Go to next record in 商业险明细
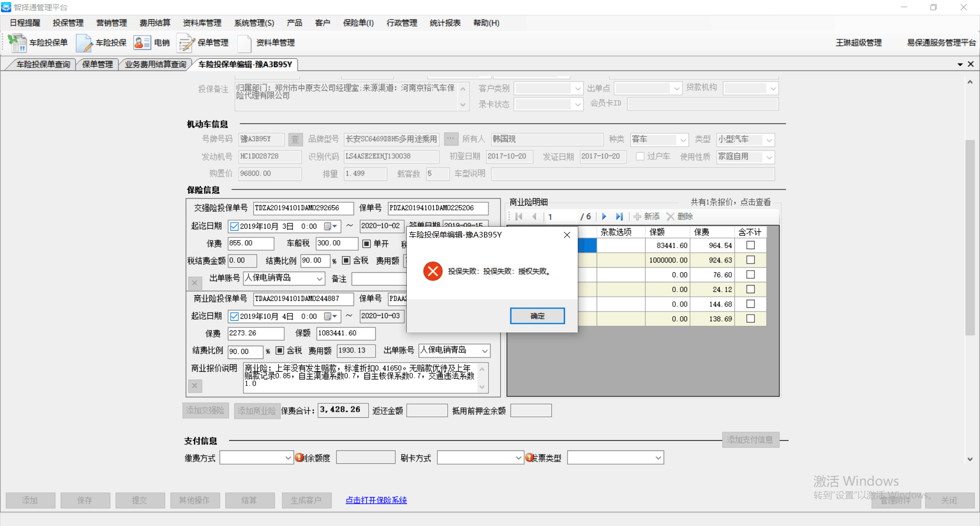The image size is (980, 526). 604,217
